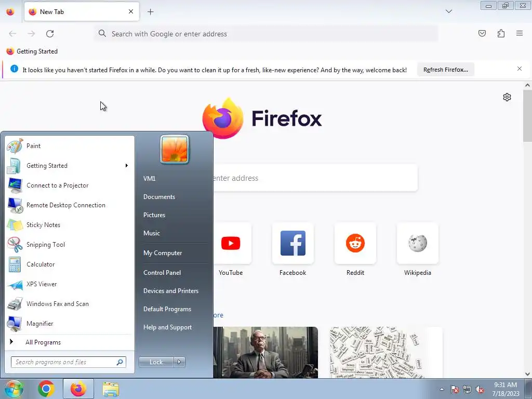The height and width of the screenshot is (399, 532).
Task: Select the New Tab tab
Action: click(x=82, y=11)
